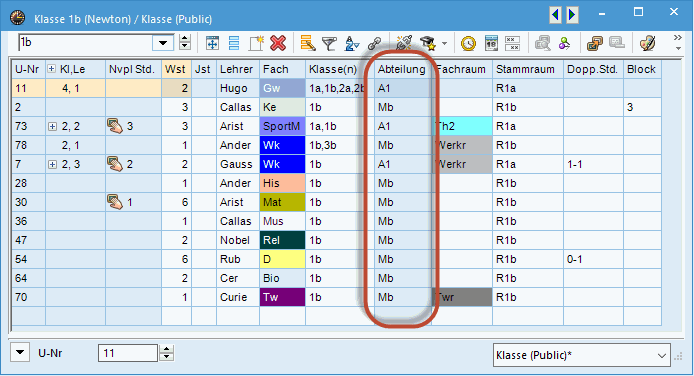Go to next class with right arrow
Viewport: 694px width, 376px height.
[x=572, y=15]
